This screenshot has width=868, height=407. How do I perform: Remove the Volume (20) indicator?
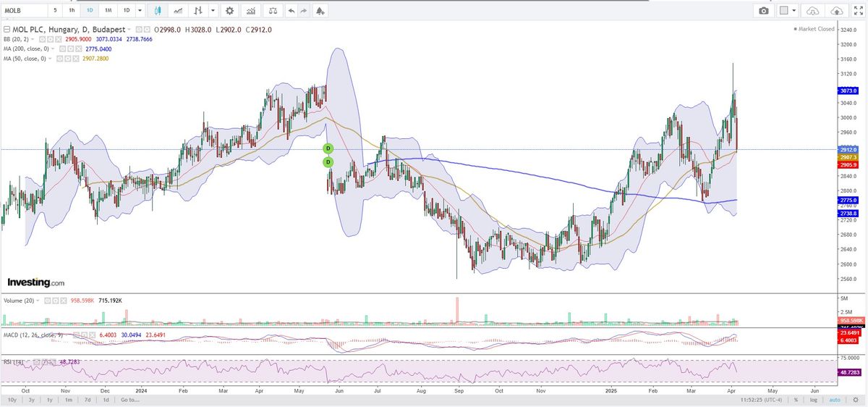click(63, 301)
